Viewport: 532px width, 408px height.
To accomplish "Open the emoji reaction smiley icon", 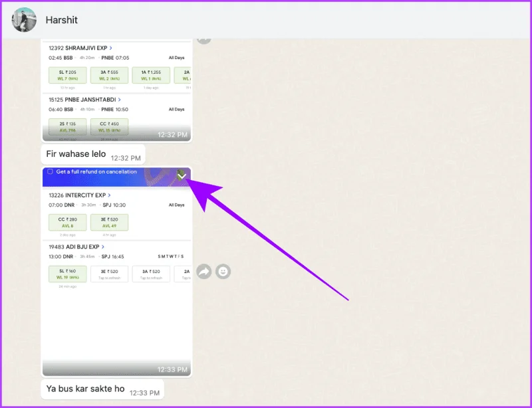I will click(223, 271).
